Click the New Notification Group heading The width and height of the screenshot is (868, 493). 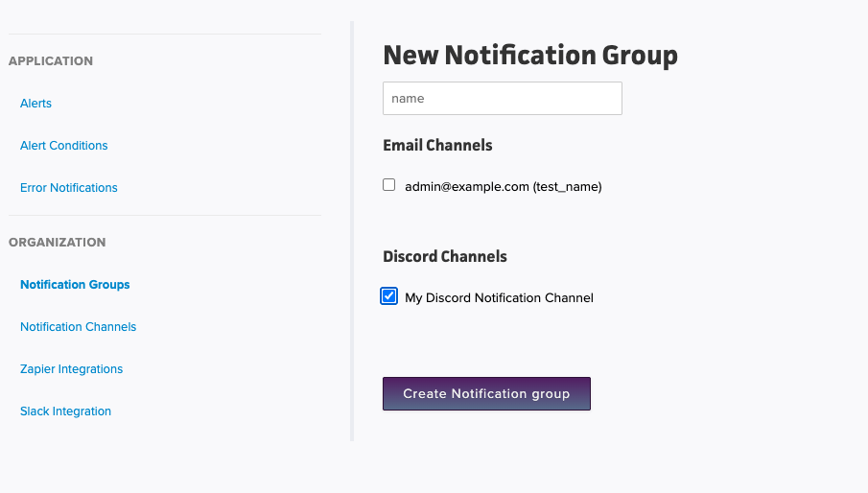[529, 56]
